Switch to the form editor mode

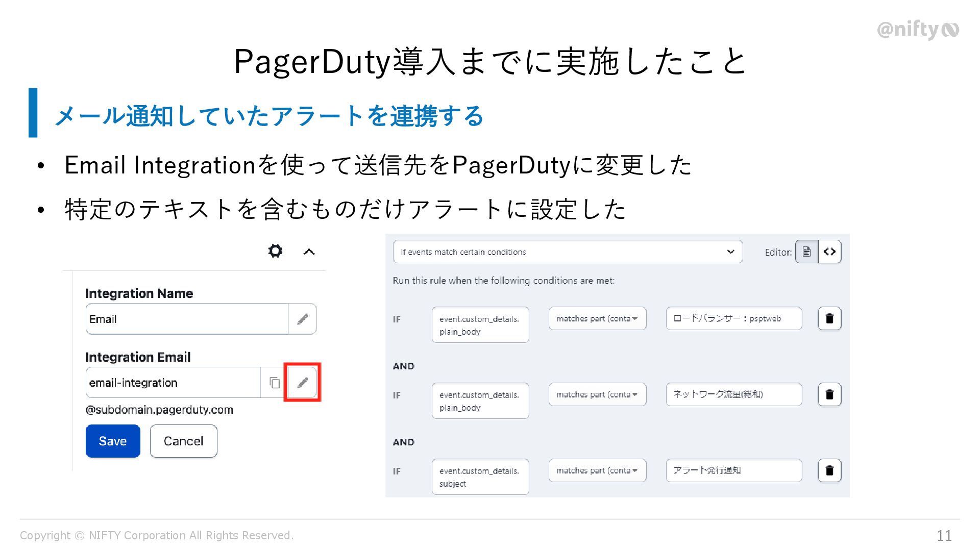pyautogui.click(x=806, y=252)
